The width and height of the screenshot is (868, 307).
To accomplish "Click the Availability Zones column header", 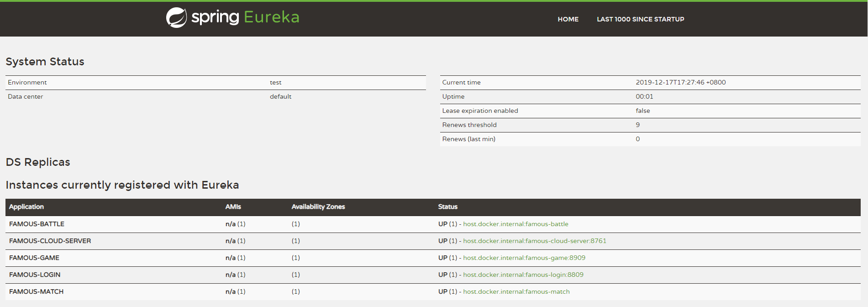I will (x=318, y=207).
